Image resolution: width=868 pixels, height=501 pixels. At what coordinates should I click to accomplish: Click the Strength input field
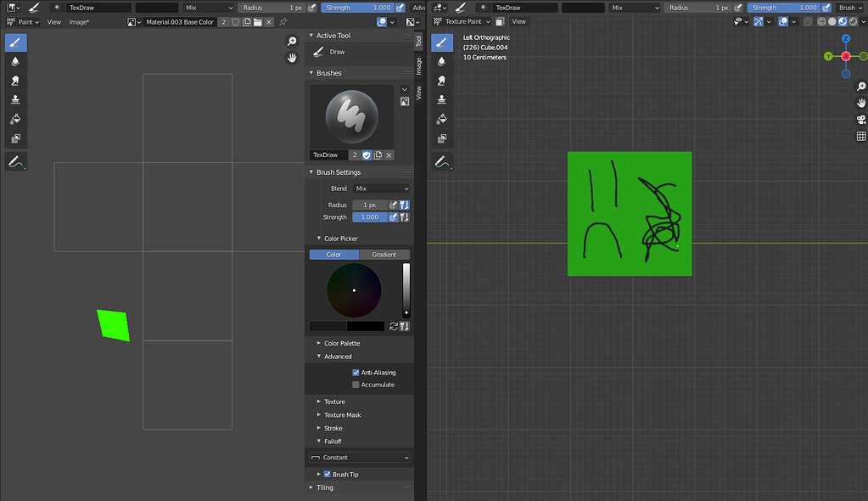[368, 217]
